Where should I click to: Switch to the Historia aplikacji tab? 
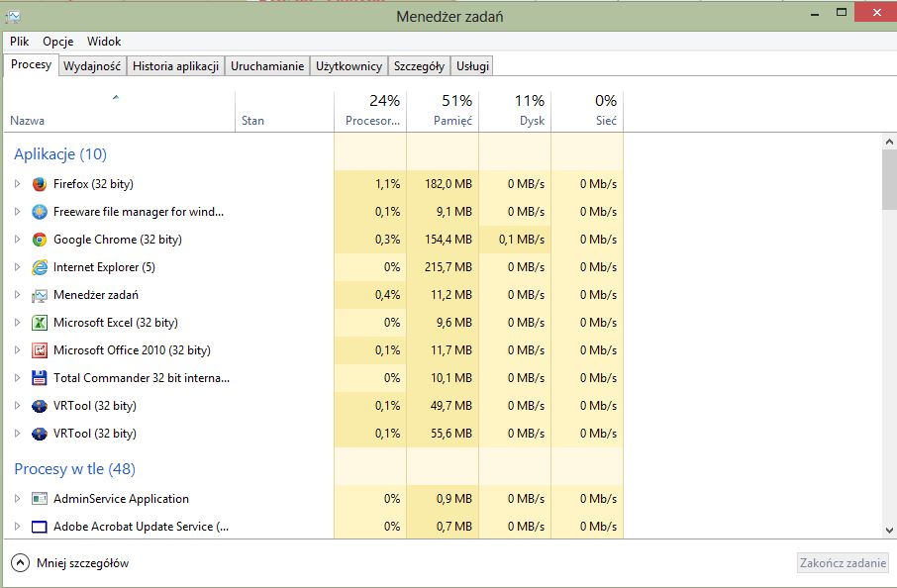175,66
